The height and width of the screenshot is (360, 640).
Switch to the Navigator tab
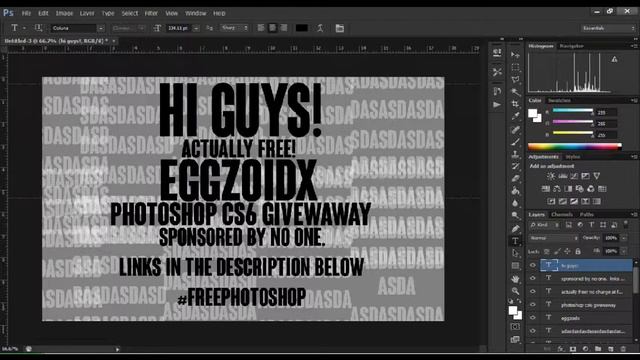(x=571, y=46)
